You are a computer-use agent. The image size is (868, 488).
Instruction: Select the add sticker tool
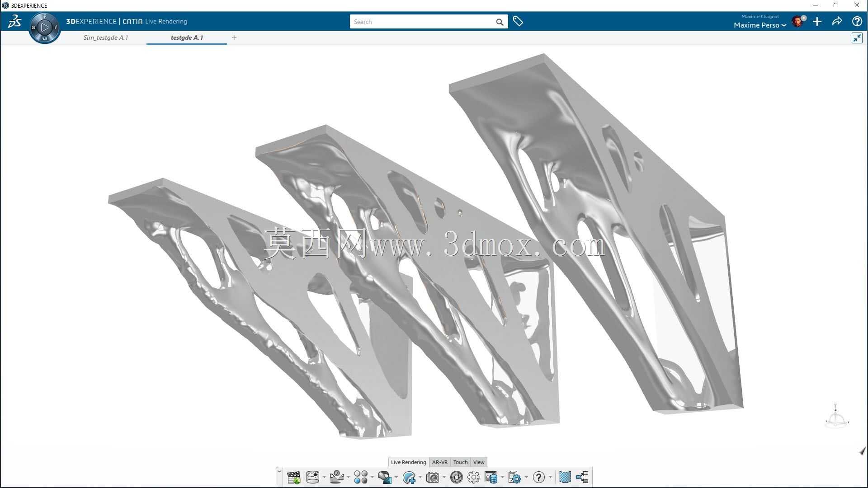click(409, 477)
